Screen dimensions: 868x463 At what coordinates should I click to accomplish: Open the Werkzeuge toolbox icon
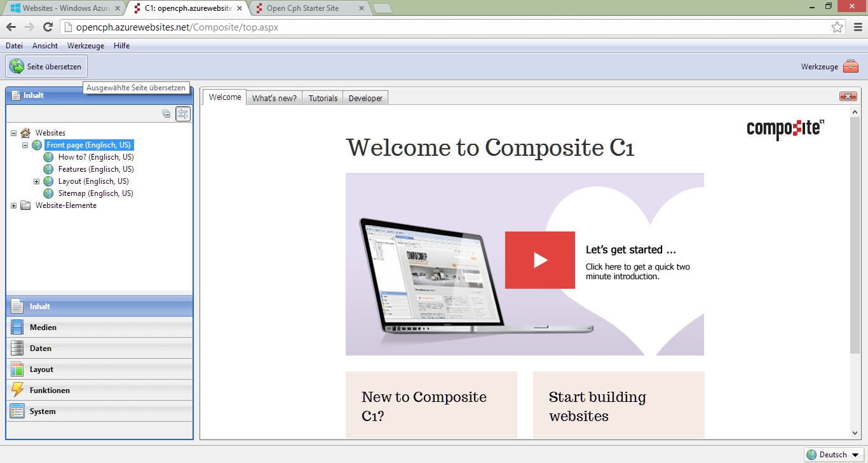tap(850, 67)
